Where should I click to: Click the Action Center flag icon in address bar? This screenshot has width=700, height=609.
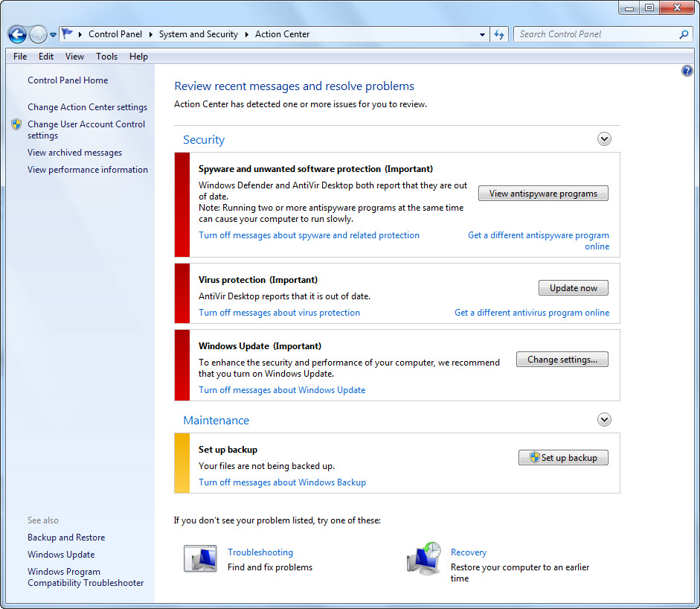[x=67, y=34]
